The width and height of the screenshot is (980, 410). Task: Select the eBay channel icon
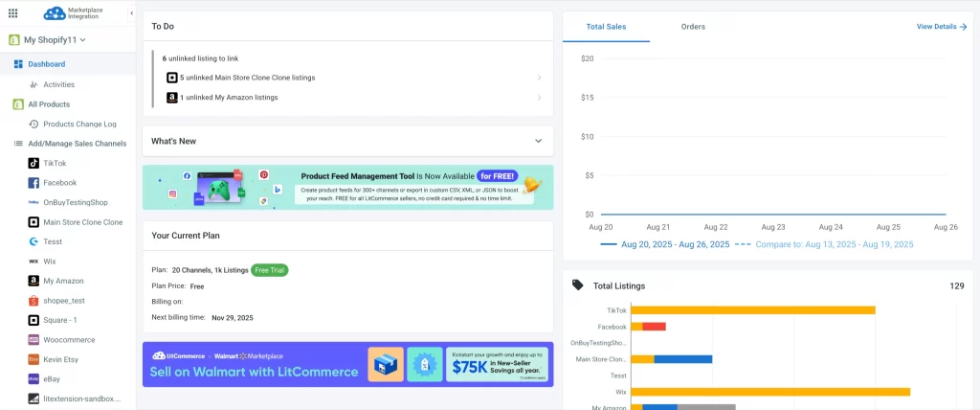pos(33,378)
